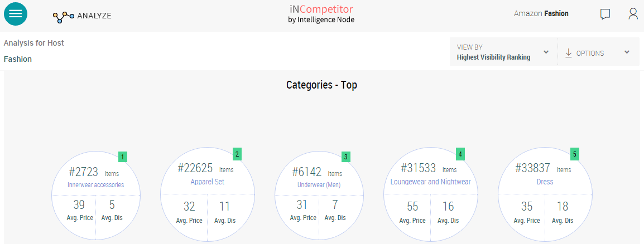Open Highest Visibility Ranking selector
644x244 pixels.
coord(493,57)
